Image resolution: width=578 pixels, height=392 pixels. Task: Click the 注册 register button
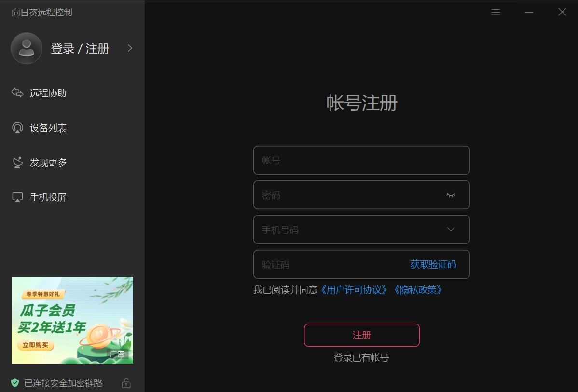[x=361, y=335]
